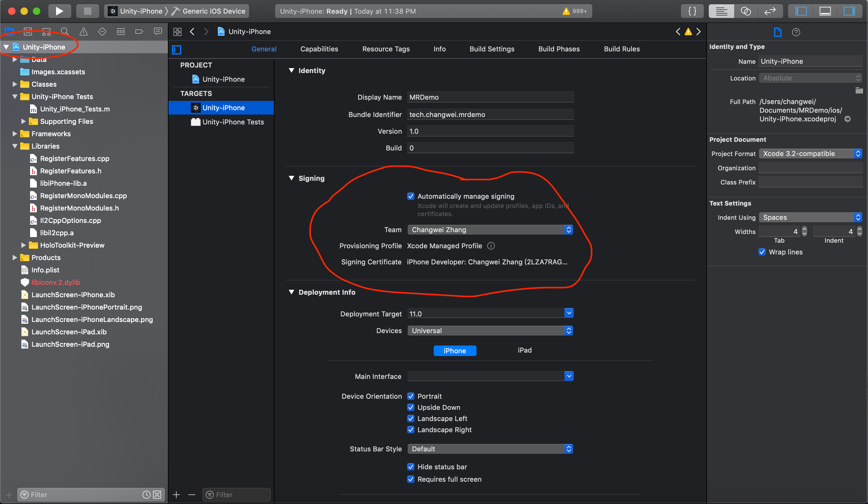
Task: Toggle Hide status bar
Action: point(410,467)
